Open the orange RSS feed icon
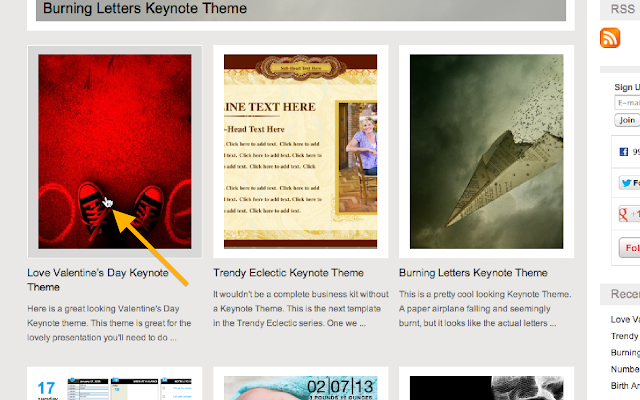Screen dimensions: 640x400 (610, 38)
